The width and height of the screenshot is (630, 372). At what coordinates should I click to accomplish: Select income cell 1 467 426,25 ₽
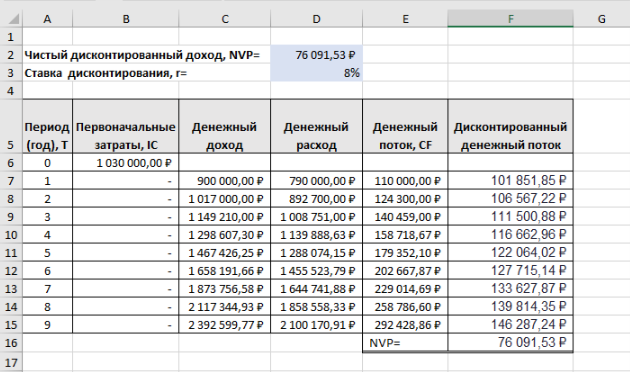pyautogui.click(x=225, y=253)
